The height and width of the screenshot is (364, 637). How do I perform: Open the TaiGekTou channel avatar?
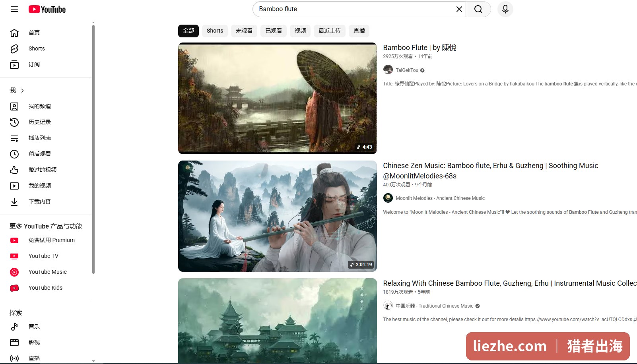click(388, 70)
